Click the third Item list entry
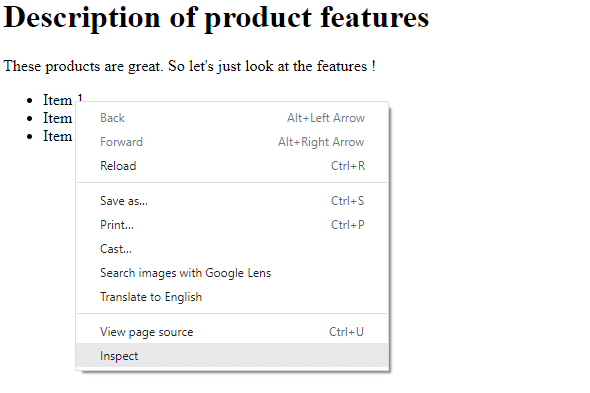This screenshot has width=590, height=393. (x=58, y=136)
